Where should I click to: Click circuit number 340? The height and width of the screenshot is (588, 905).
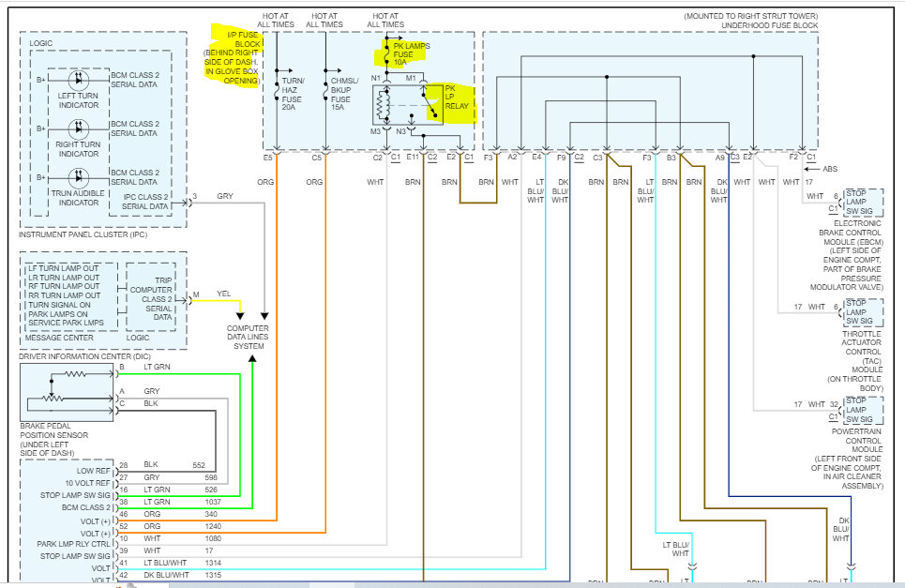coord(211,514)
